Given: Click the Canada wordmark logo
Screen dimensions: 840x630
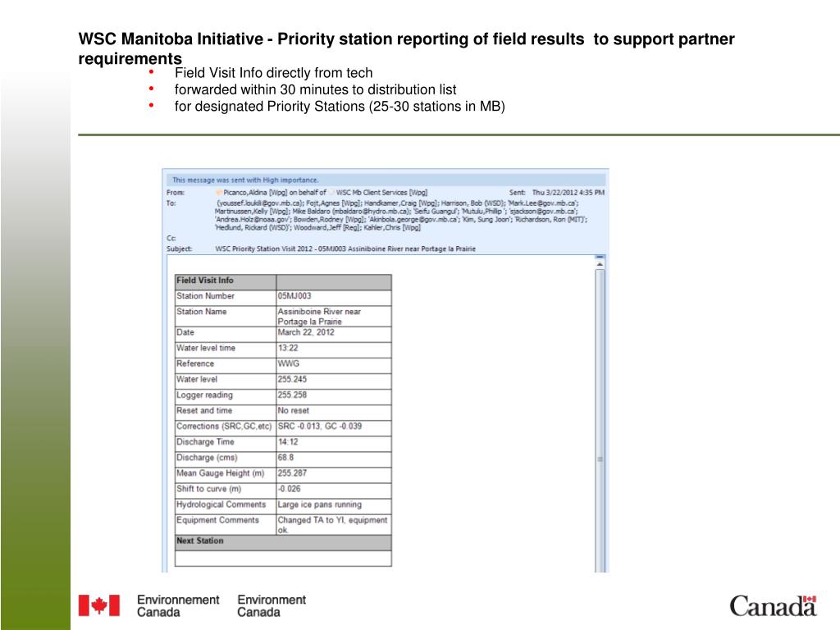Looking at the screenshot, I should [x=773, y=606].
